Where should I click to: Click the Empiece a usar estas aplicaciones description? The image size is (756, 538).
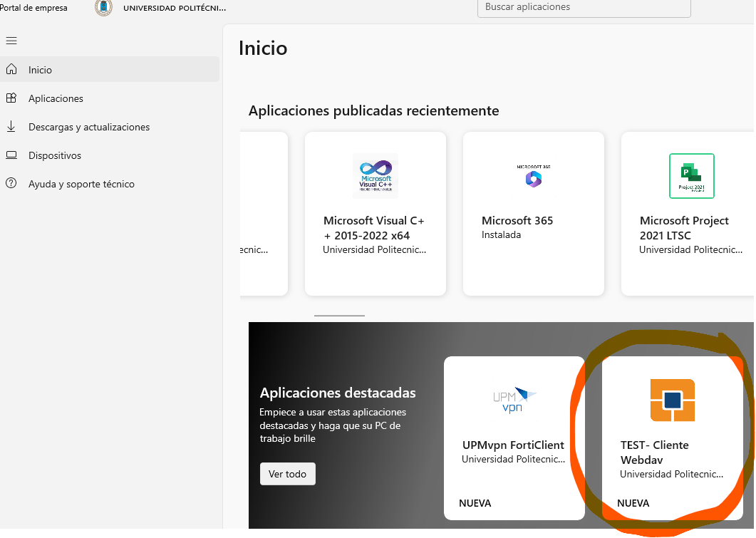[x=332, y=425]
